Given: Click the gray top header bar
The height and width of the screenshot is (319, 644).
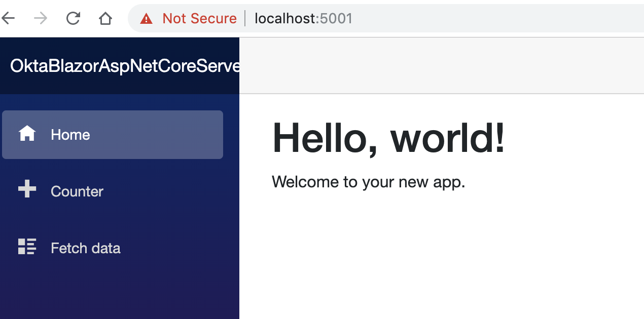Looking at the screenshot, I should [441, 66].
